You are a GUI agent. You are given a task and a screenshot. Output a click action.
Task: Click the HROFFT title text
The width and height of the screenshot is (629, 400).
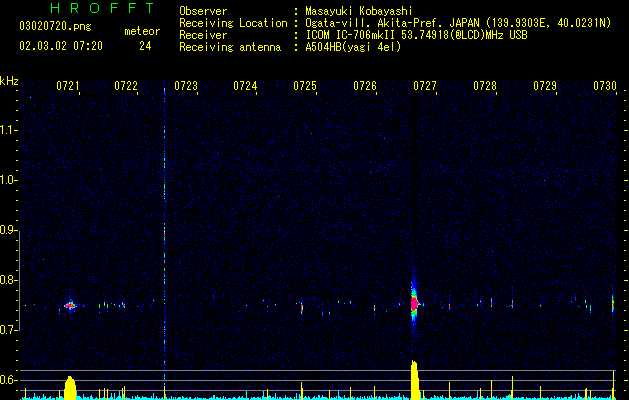[x=103, y=8]
